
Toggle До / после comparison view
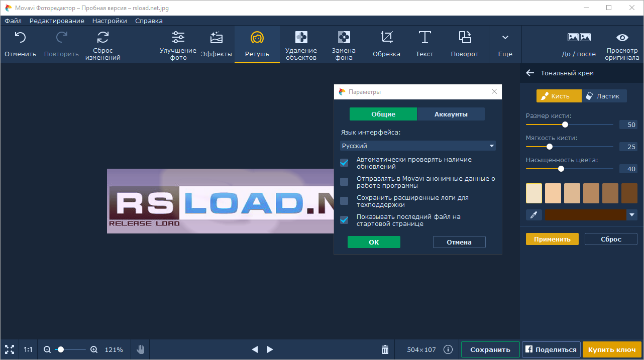click(x=579, y=44)
